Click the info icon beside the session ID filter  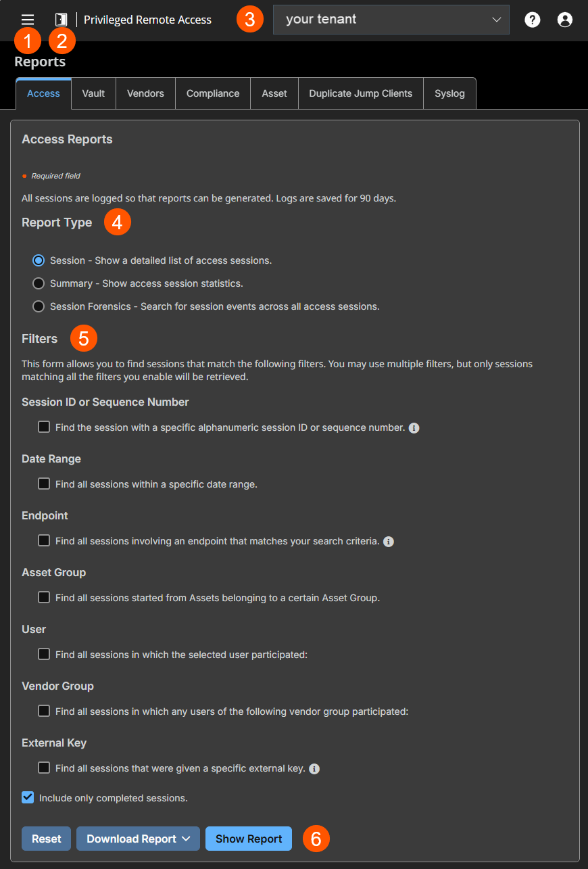[414, 427]
